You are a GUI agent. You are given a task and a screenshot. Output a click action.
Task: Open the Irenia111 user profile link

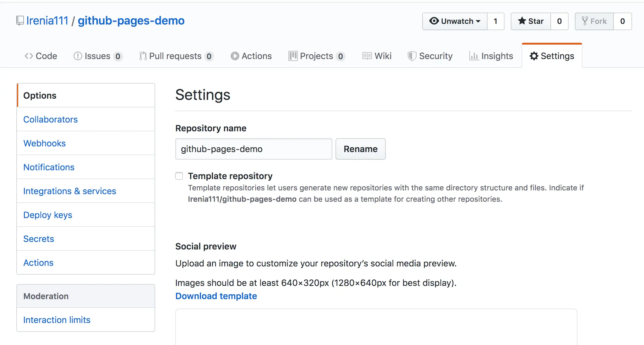[x=47, y=21]
